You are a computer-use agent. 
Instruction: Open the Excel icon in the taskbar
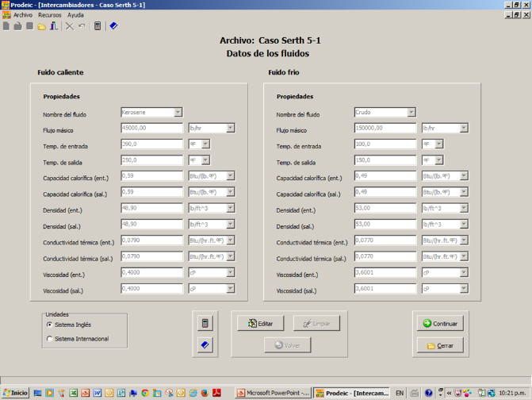(x=73, y=393)
